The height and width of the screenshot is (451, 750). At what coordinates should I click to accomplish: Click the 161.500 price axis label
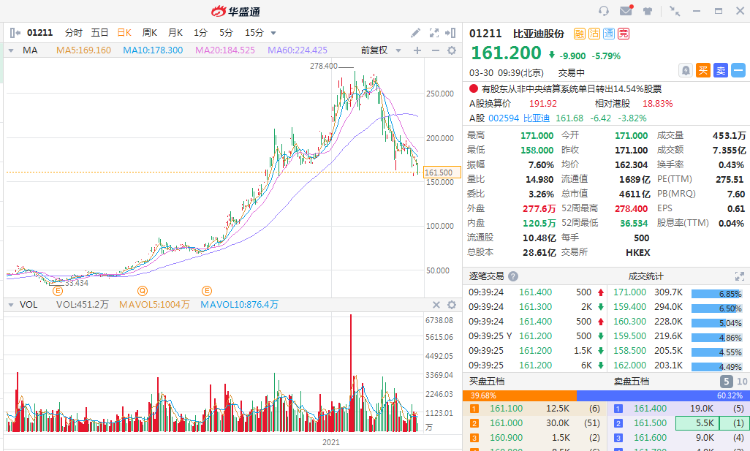pyautogui.click(x=442, y=172)
